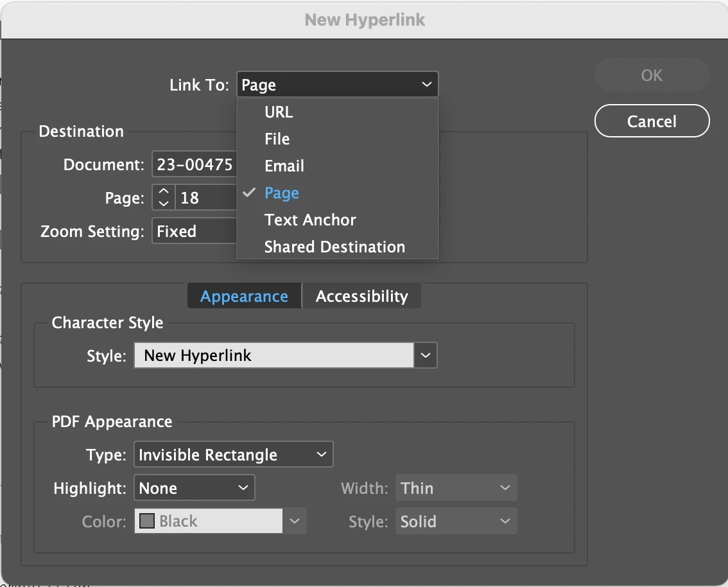Viewport: 728px width, 587px height.
Task: Open the Highlight dropdown showing None
Action: 194,487
